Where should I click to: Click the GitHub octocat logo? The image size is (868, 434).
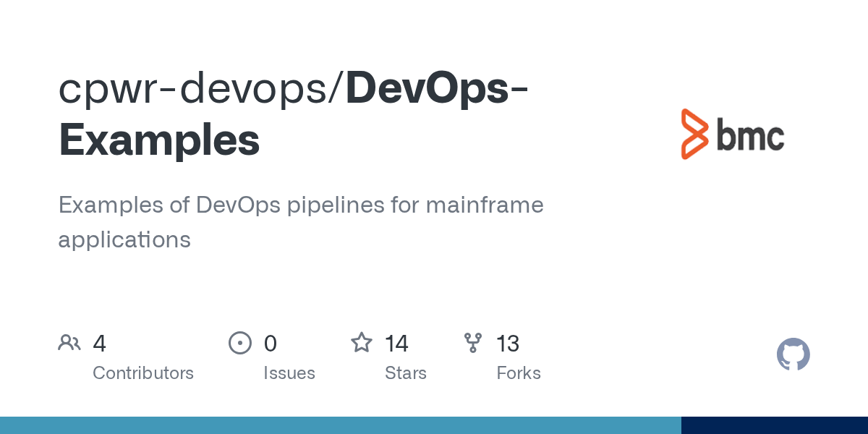tap(793, 354)
